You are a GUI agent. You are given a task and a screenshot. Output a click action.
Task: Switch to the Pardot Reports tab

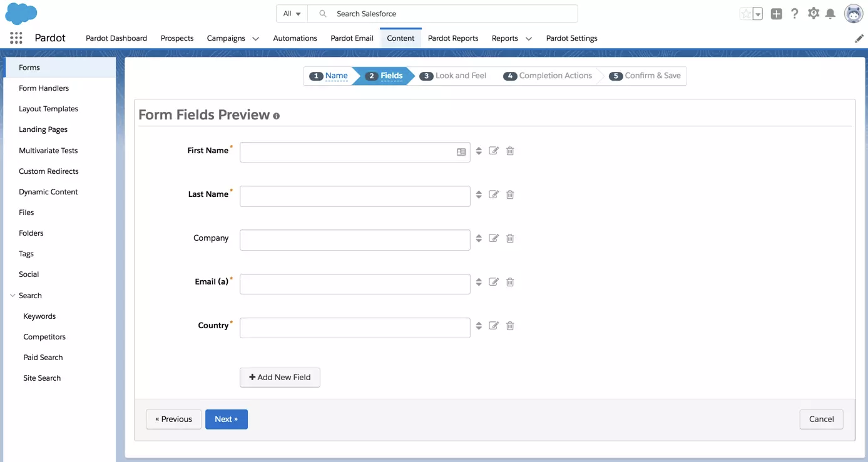point(453,38)
